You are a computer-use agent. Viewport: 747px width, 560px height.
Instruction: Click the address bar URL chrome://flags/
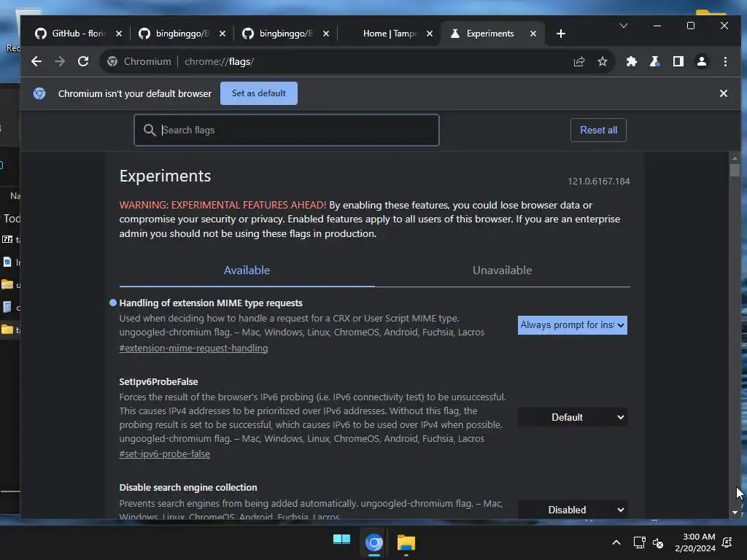[x=219, y=61]
